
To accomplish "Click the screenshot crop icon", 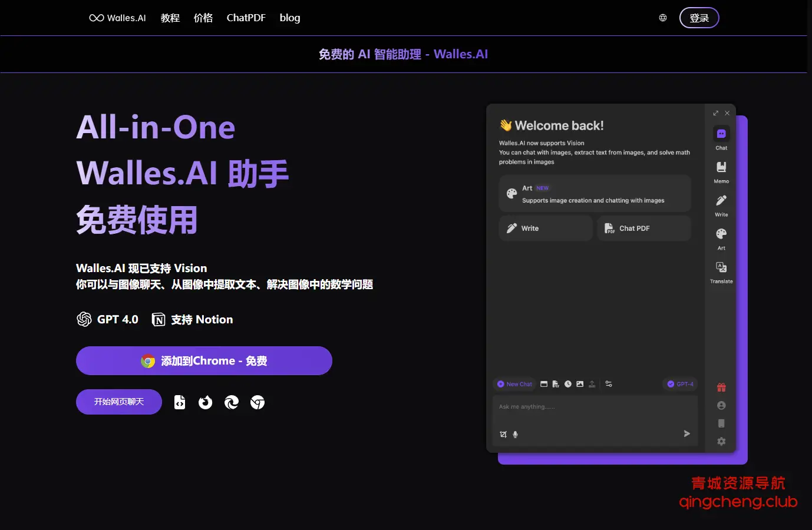I will point(503,435).
